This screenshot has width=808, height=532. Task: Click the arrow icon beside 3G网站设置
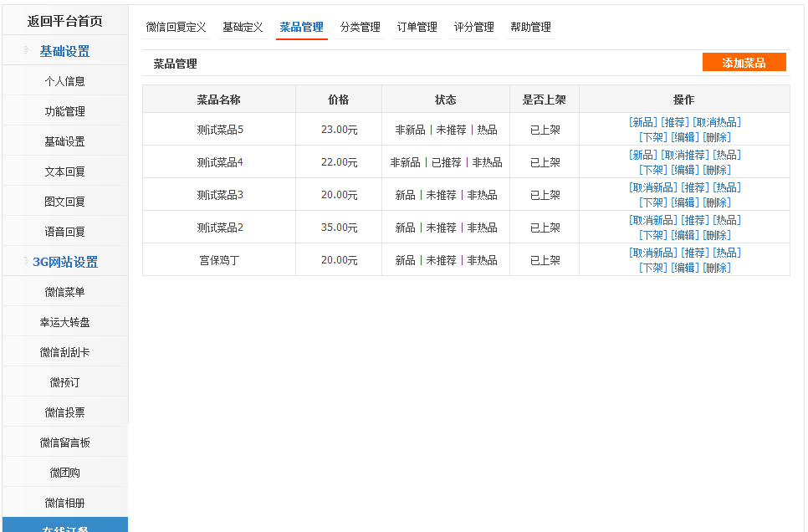coord(25,262)
